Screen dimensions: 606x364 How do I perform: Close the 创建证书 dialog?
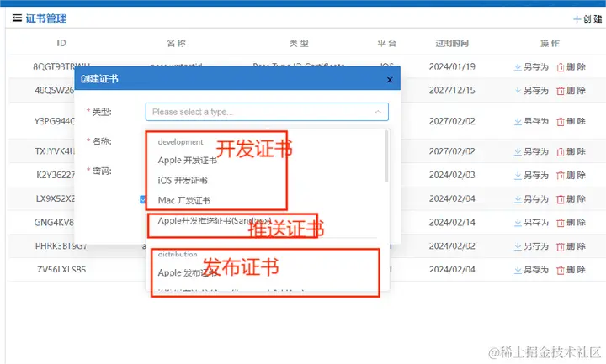pos(390,80)
